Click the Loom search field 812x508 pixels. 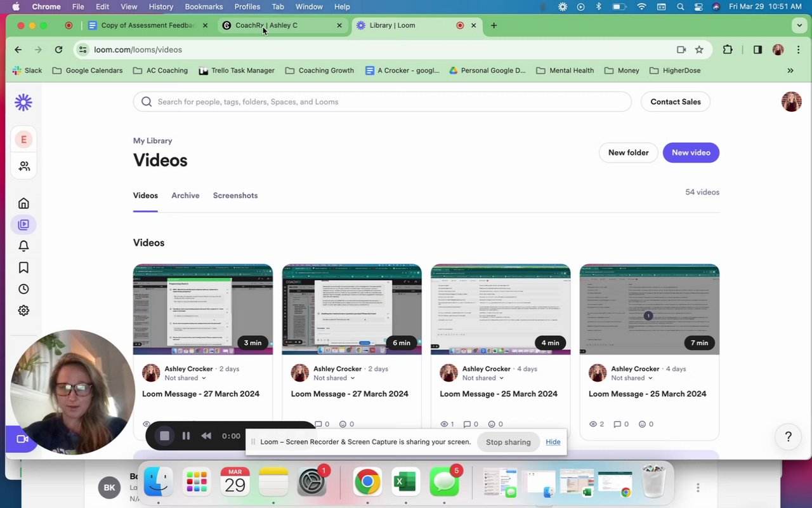click(382, 102)
